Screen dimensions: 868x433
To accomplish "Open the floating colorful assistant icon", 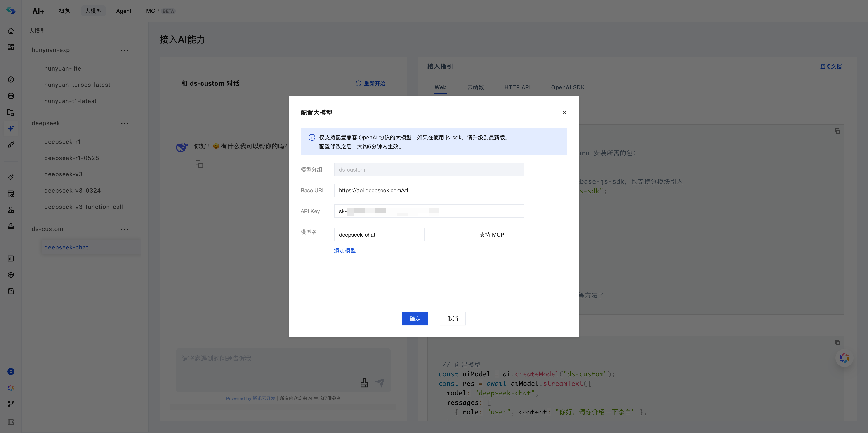I will [844, 358].
